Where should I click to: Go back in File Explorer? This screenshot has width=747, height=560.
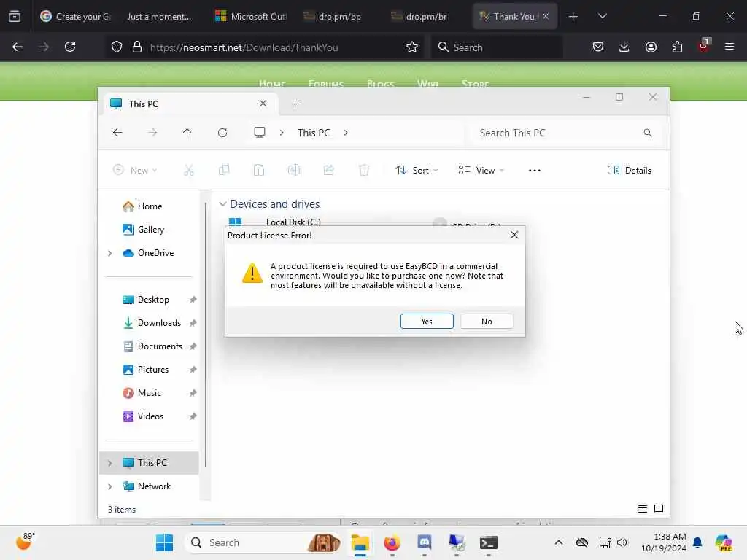tap(117, 133)
